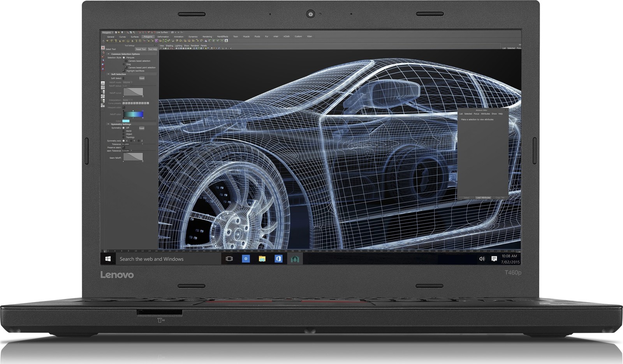Enable the Camera based selection checkbox
Image resolution: width=623 pixels, height=364 pixels.
click(126, 61)
